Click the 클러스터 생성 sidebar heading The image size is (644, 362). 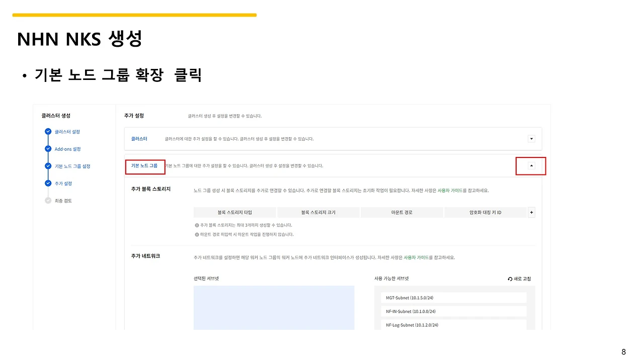pos(56,116)
